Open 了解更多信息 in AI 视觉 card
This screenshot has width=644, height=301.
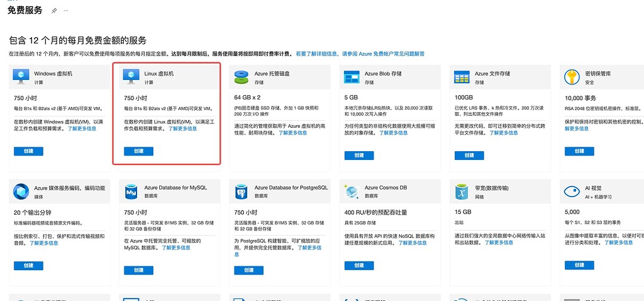tap(618, 243)
